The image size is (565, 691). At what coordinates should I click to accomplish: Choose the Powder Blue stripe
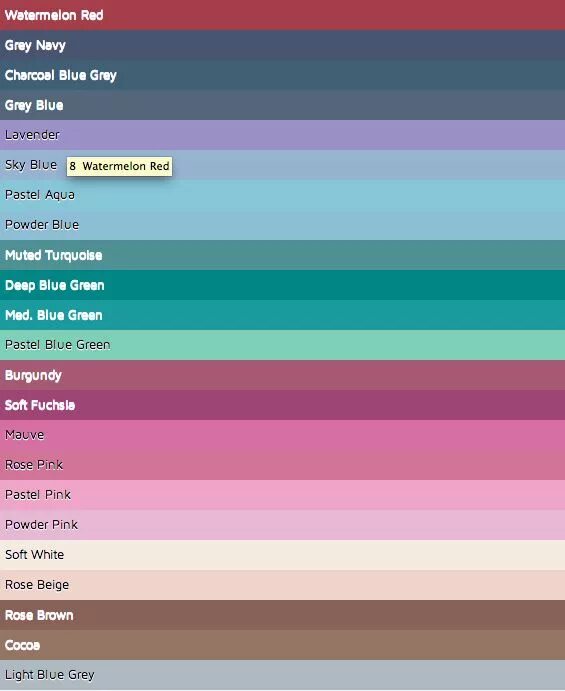coord(282,225)
